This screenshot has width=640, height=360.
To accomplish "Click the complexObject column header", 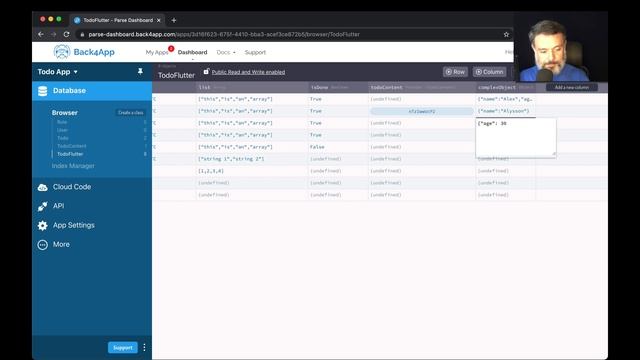I will click(505, 87).
